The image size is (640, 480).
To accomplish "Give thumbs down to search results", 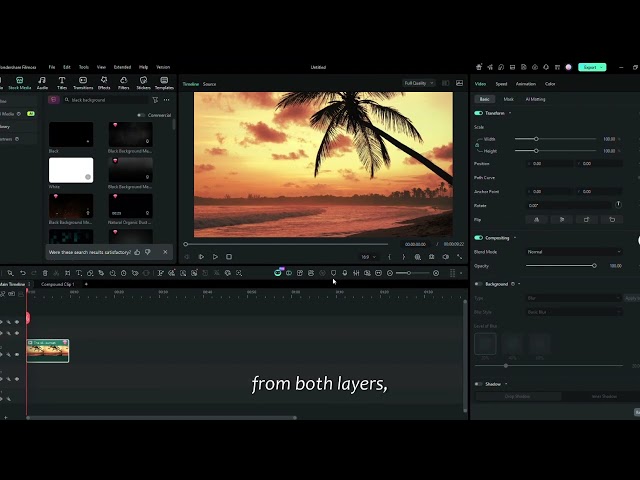I will click(x=148, y=252).
